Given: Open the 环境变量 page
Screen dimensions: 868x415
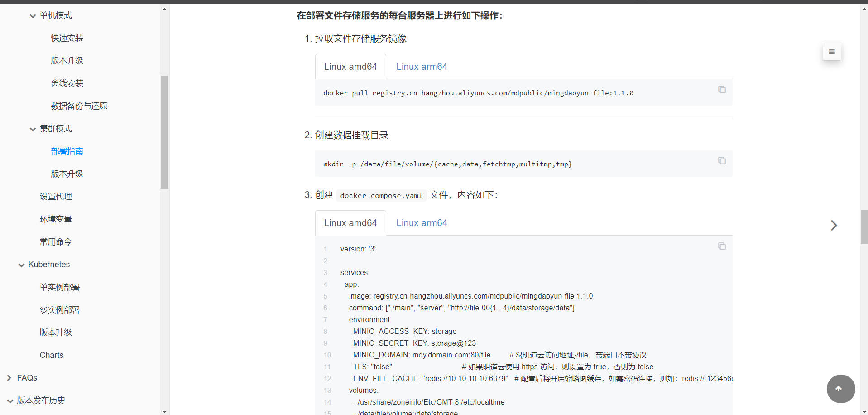Looking at the screenshot, I should click(x=56, y=219).
